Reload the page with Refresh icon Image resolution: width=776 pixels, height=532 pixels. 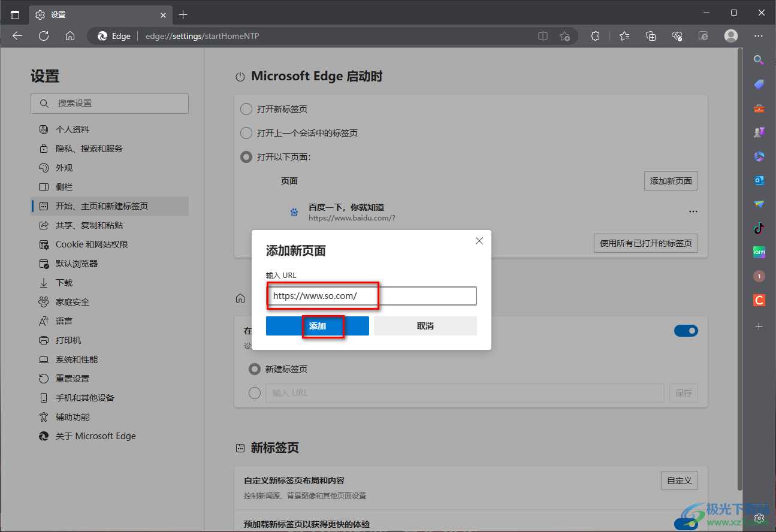pos(44,36)
